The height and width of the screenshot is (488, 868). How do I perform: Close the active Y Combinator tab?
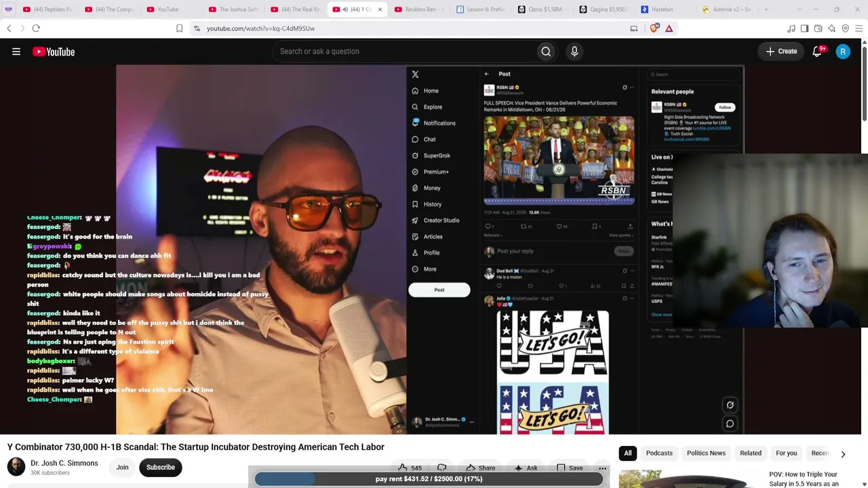point(380,9)
